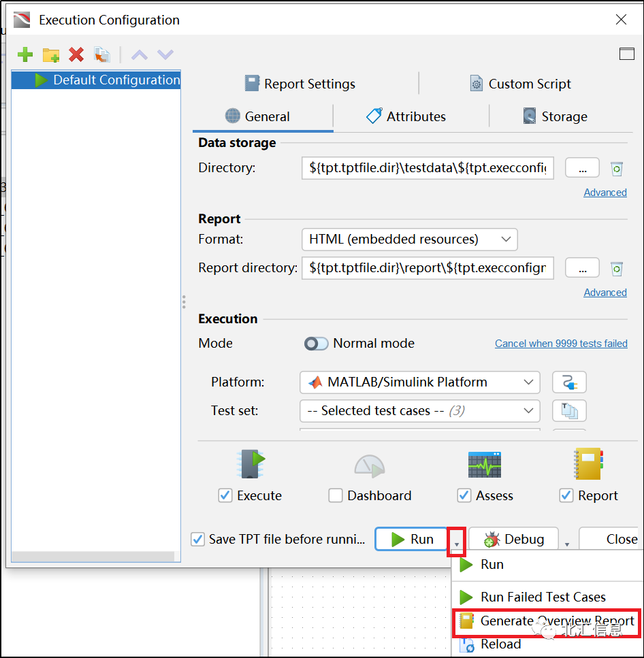Switch to the Storage tab
The image size is (644, 658).
pos(555,116)
